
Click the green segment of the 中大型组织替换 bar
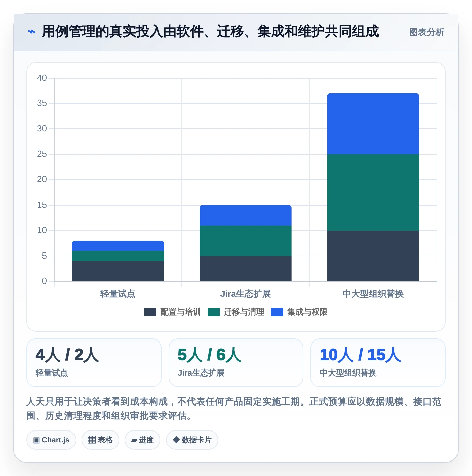click(373, 192)
